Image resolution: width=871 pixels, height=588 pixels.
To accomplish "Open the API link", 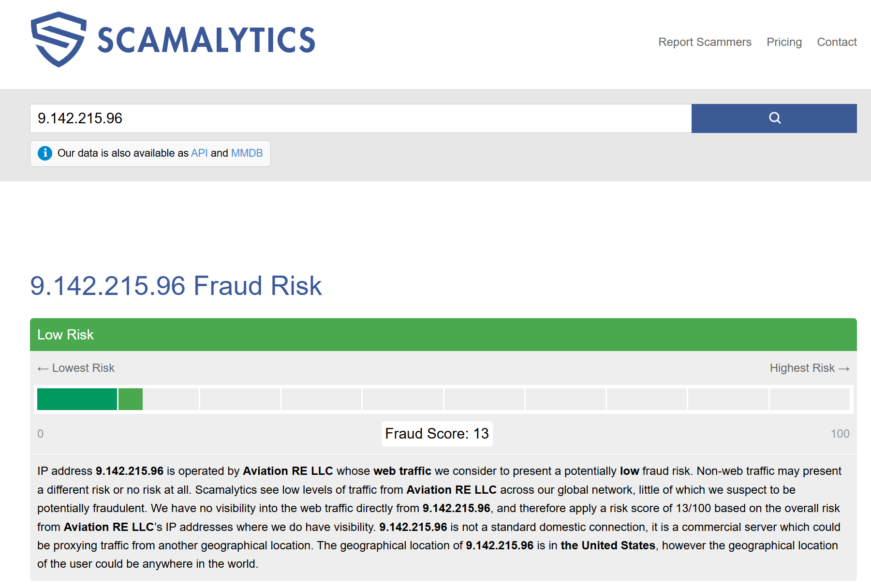I will click(199, 153).
